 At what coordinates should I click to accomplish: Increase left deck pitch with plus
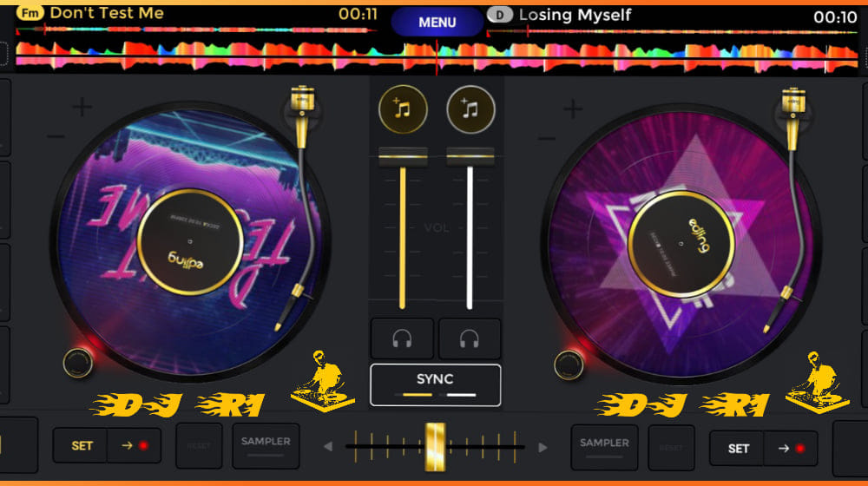point(82,107)
